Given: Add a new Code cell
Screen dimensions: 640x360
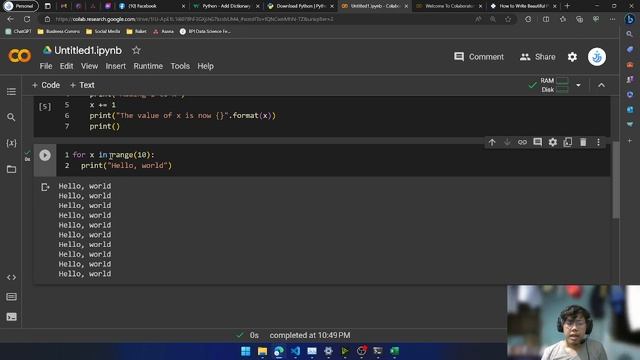Looking at the screenshot, I should click(x=46, y=85).
